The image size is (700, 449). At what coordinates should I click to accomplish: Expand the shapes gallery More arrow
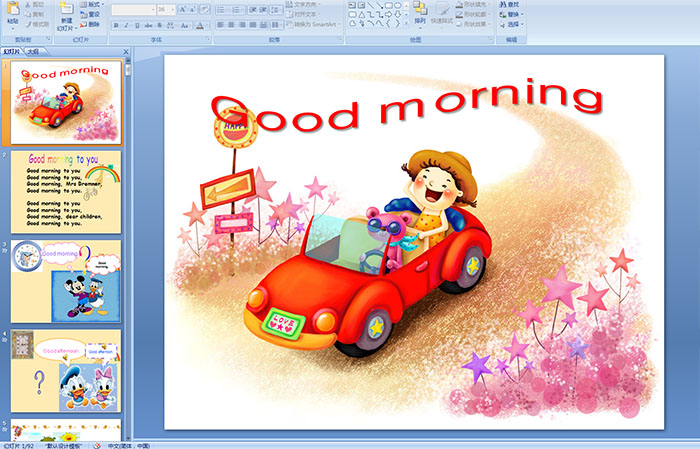pos(406,23)
